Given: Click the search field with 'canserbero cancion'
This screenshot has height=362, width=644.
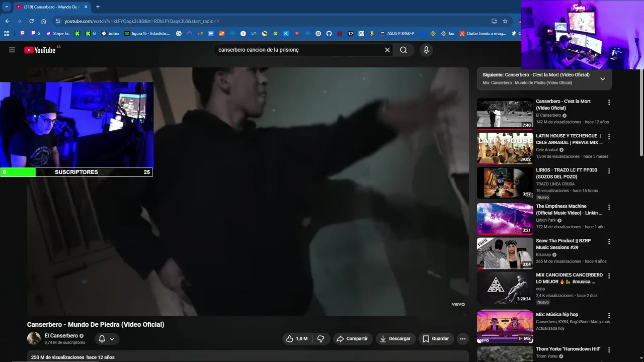Looking at the screenshot, I should [299, 50].
